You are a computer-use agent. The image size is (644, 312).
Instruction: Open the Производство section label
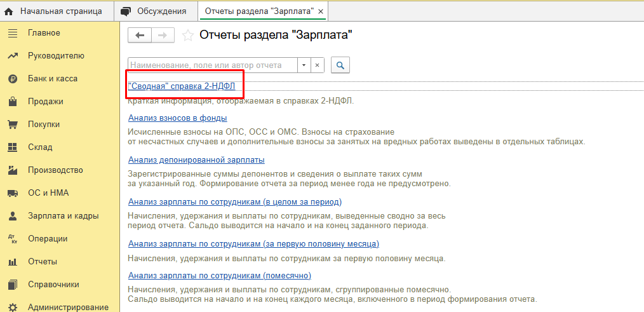(55, 170)
